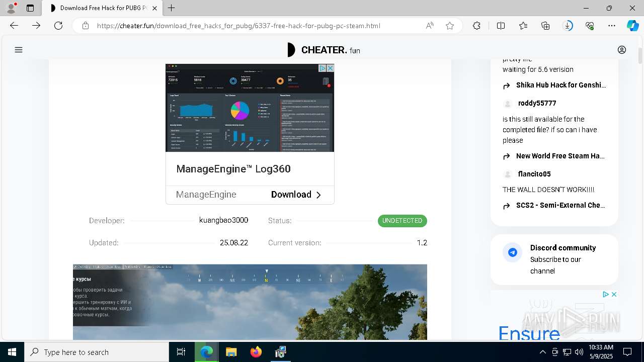Go forward to next page
This screenshot has height=362, width=644.
pos(36,26)
